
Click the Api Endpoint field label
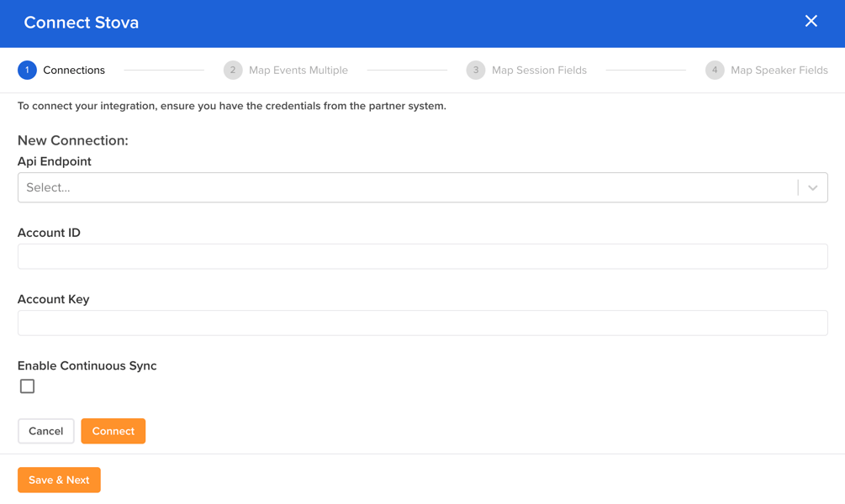(55, 161)
